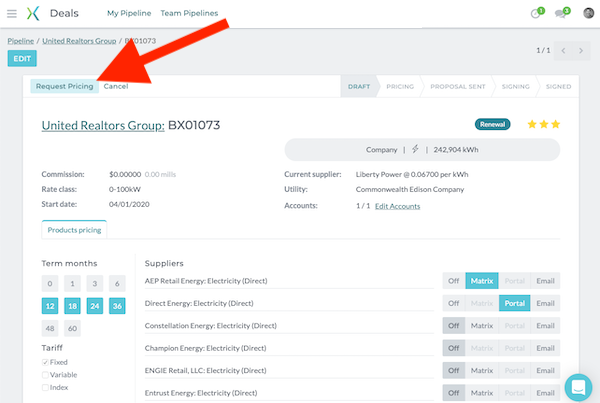The width and height of the screenshot is (600, 403).
Task: Click the X app logo
Action: 33,13
